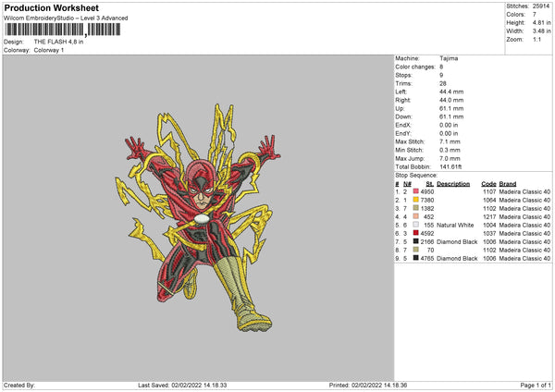
Task: Select the Up value 61.1 mm
Action: point(451,108)
